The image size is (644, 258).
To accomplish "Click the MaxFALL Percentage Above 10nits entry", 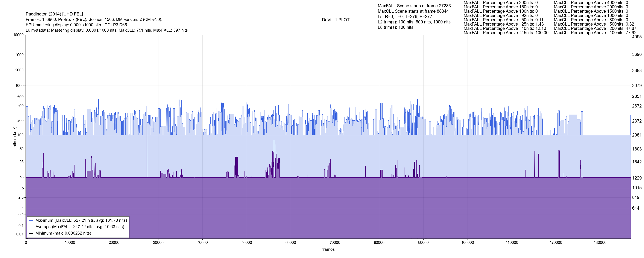I will (504, 29).
